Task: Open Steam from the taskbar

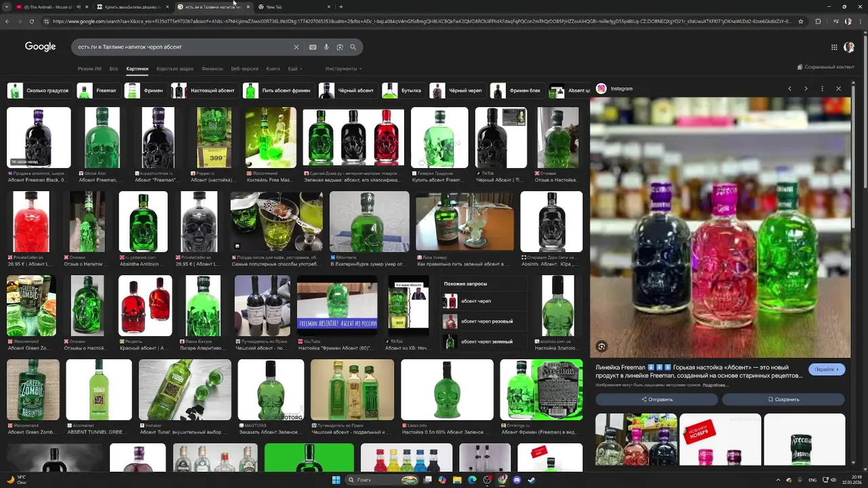Action: (x=532, y=480)
